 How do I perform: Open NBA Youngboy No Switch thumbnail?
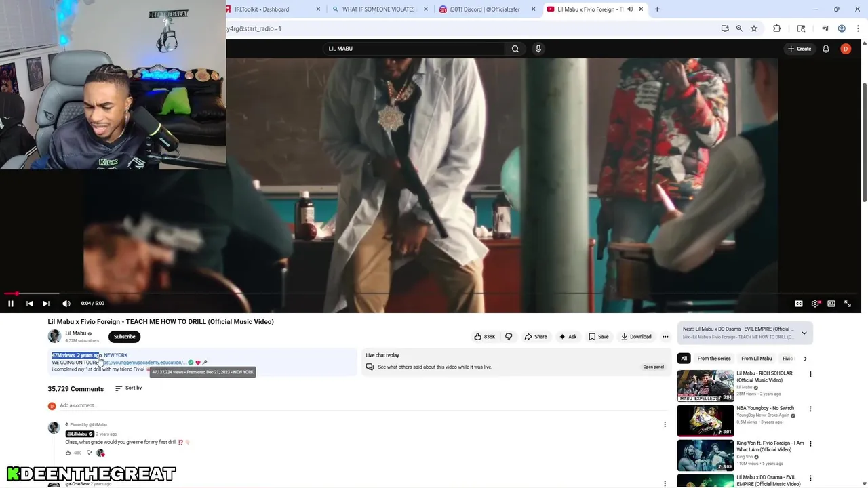(x=705, y=420)
